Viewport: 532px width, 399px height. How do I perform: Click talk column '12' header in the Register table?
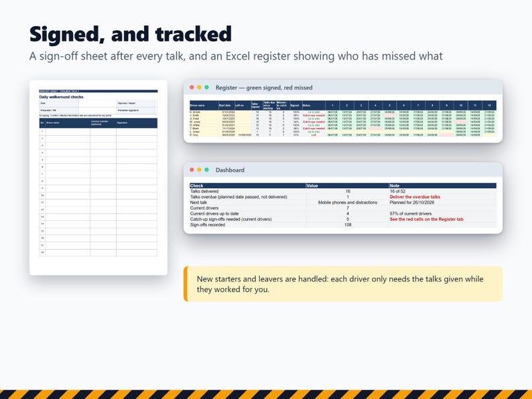pos(489,105)
